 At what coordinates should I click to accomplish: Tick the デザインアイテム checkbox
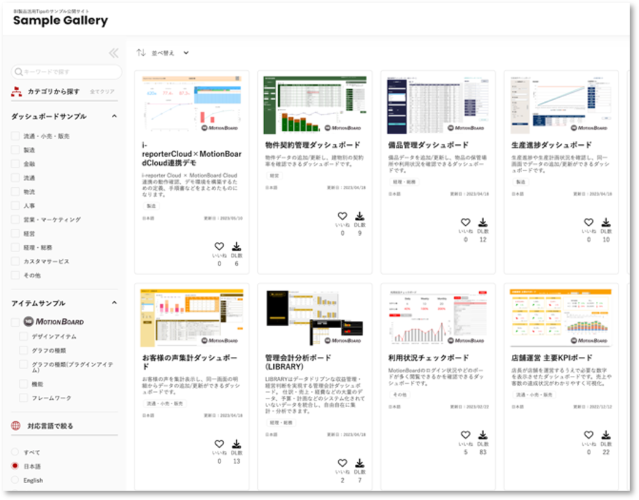pos(25,337)
